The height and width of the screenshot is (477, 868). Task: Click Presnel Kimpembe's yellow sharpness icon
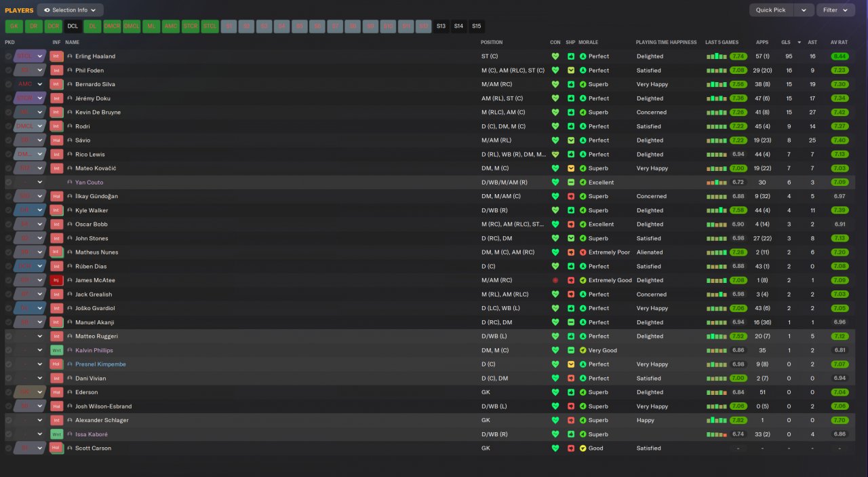pyautogui.click(x=571, y=364)
